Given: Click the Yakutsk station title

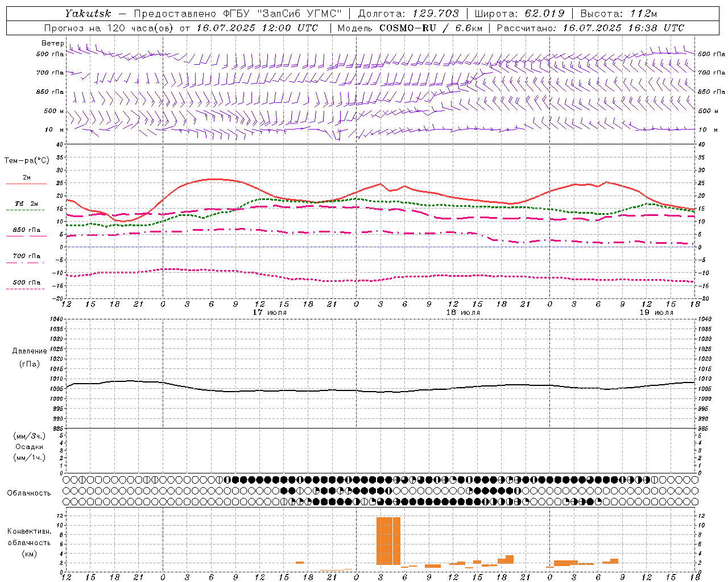Looking at the screenshot, I should [x=88, y=14].
